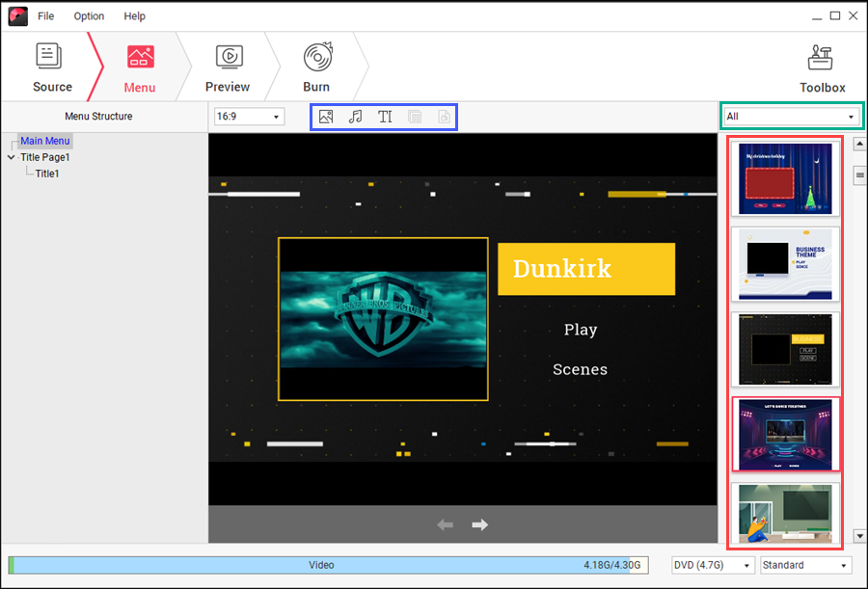Go to previous menu page arrow
The height and width of the screenshot is (589, 868).
[x=445, y=524]
